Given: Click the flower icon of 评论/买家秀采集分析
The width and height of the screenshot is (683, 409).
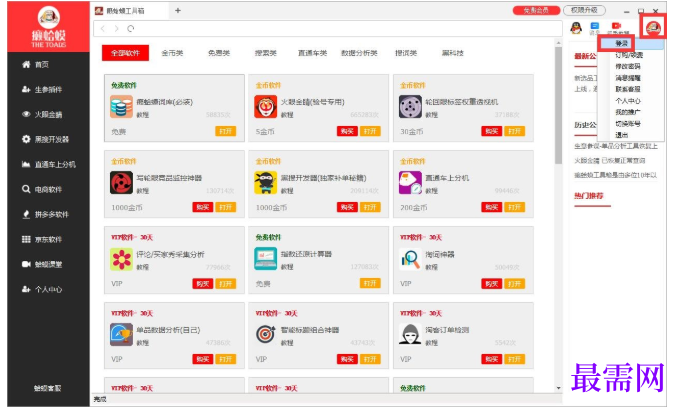Looking at the screenshot, I should click(x=122, y=259).
